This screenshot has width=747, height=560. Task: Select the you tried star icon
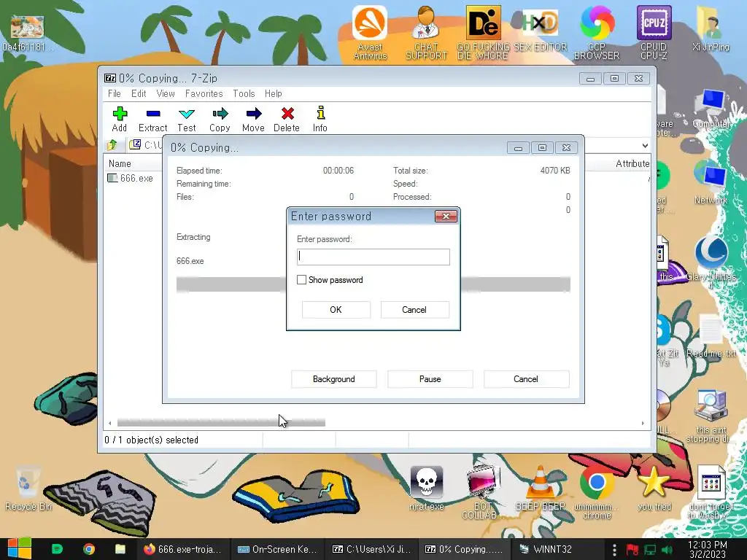(654, 488)
